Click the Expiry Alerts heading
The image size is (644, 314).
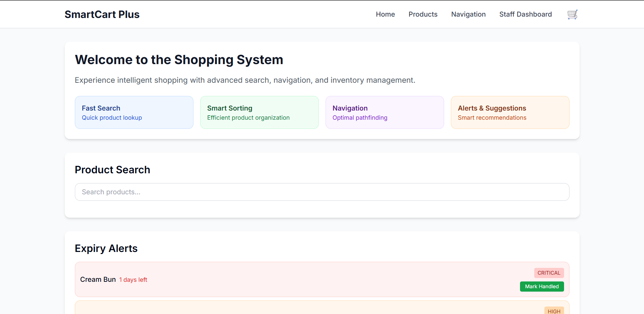point(106,248)
